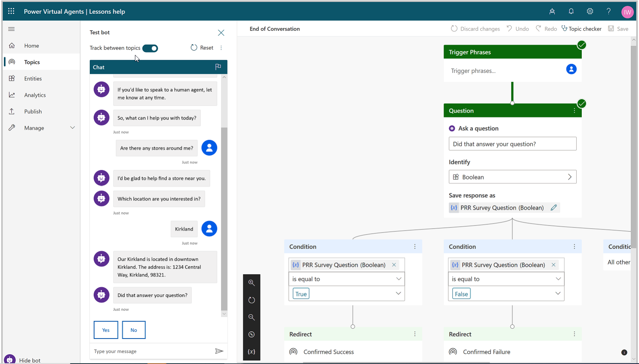The width and height of the screenshot is (639, 364).
Task: Remove variable from True condition
Action: tap(394, 265)
